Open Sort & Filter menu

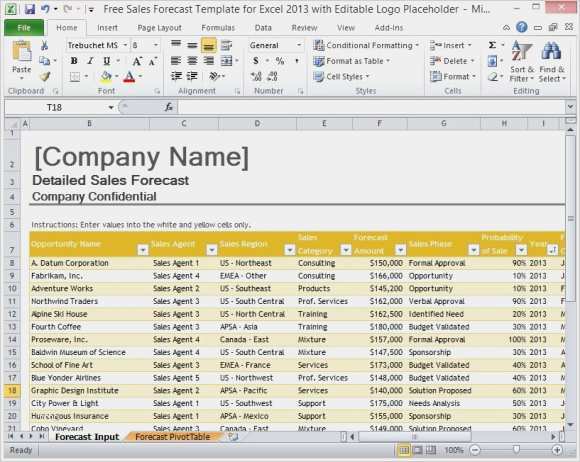pos(522,61)
